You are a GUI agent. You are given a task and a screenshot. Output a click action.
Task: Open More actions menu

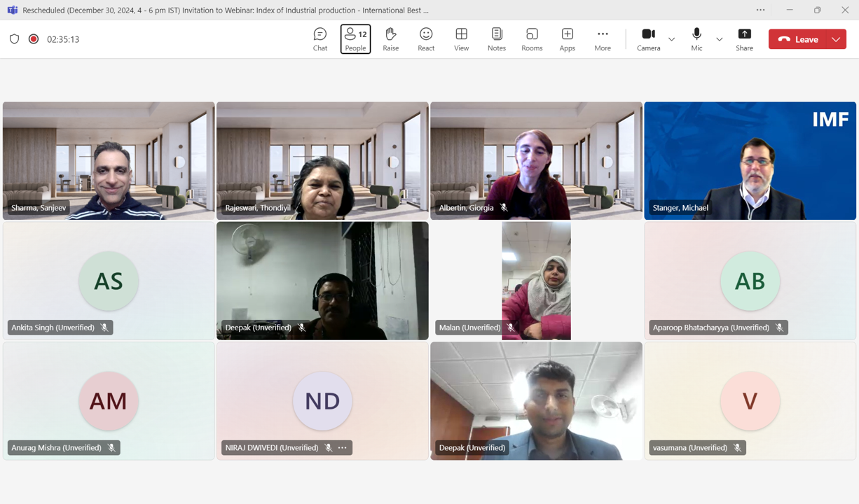603,39
